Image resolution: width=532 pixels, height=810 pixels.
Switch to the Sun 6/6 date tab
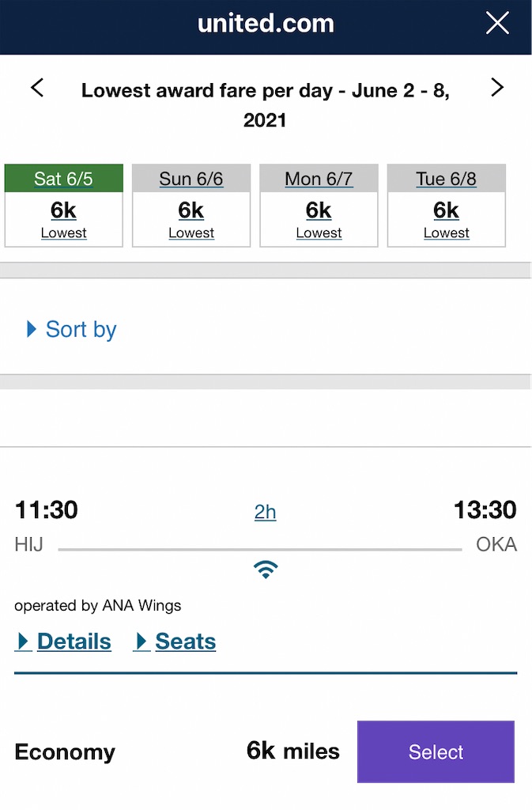(191, 205)
